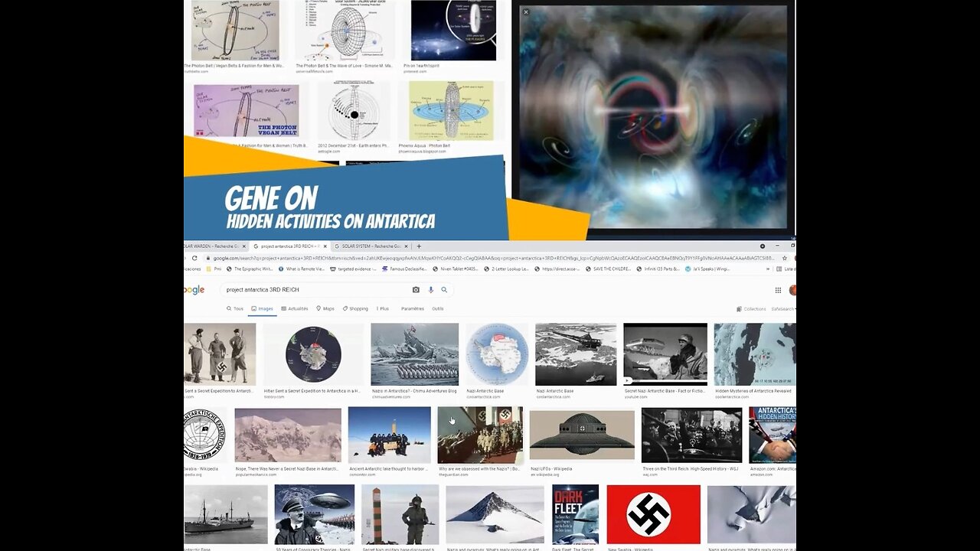Open the Nazi UFOs Wikipedia saucer image
The width and height of the screenshot is (980, 551).
click(x=582, y=435)
